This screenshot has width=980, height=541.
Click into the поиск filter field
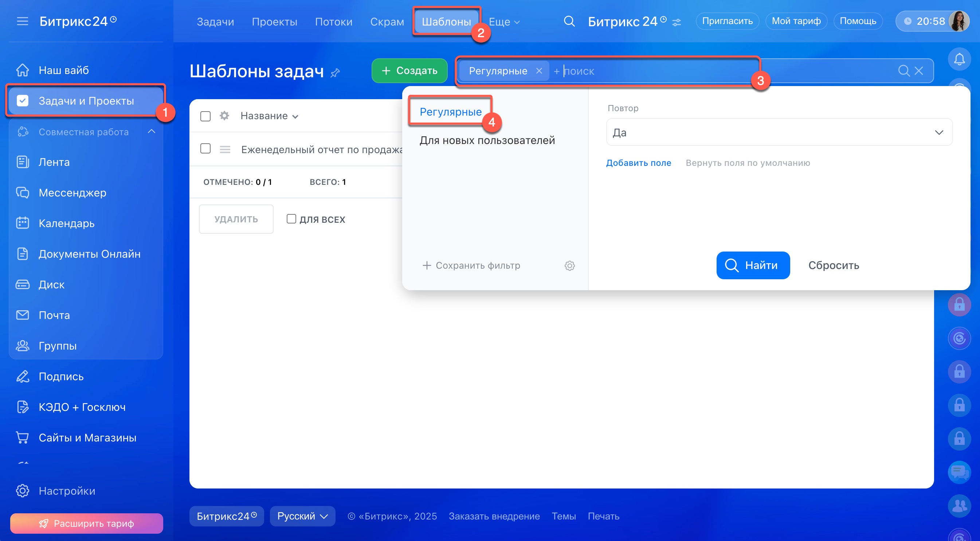coord(647,71)
